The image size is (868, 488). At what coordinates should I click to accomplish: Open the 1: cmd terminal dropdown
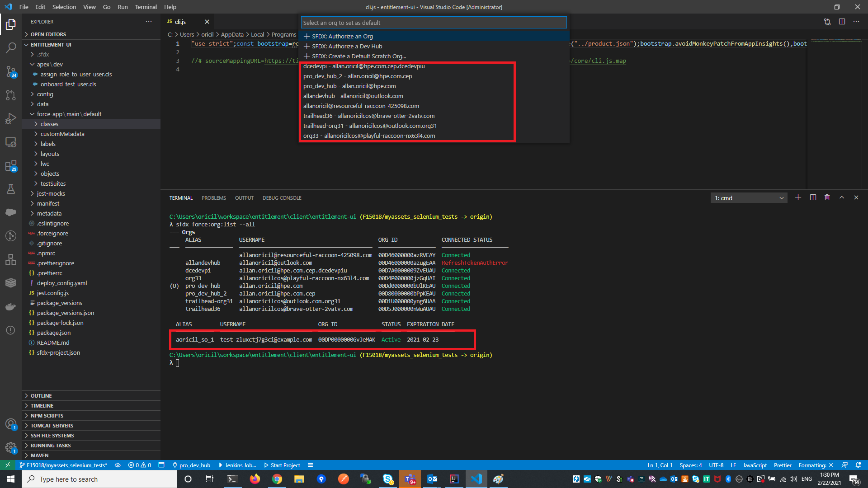coord(748,197)
